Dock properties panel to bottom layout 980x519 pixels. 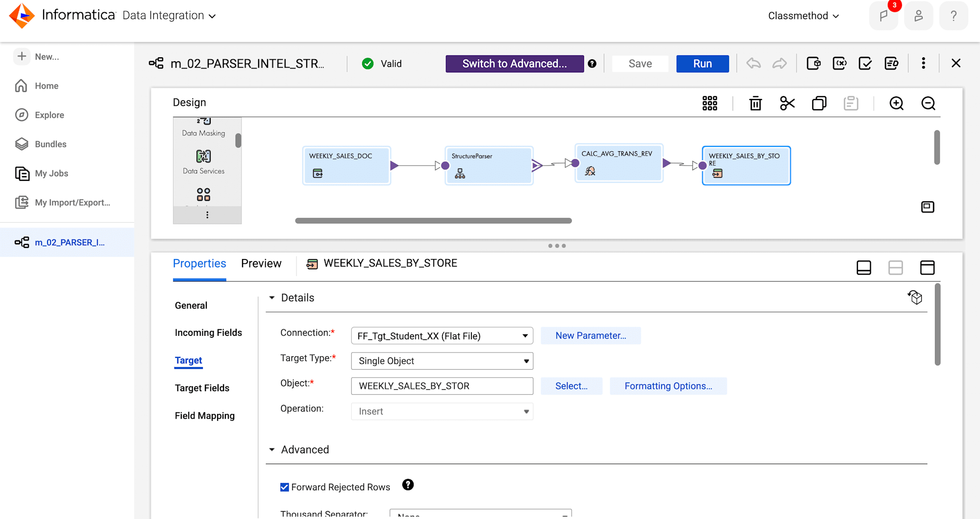pos(864,267)
